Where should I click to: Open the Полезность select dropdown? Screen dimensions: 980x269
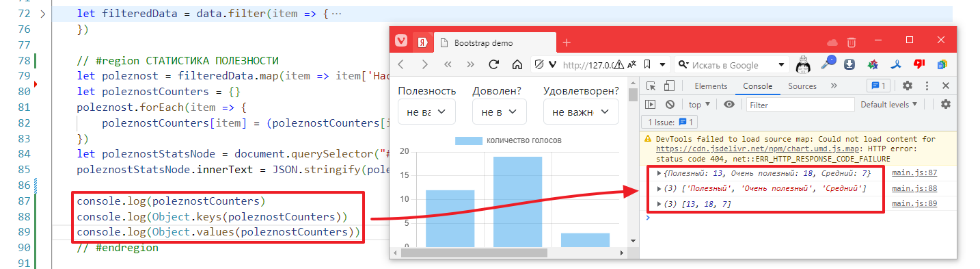(x=426, y=112)
